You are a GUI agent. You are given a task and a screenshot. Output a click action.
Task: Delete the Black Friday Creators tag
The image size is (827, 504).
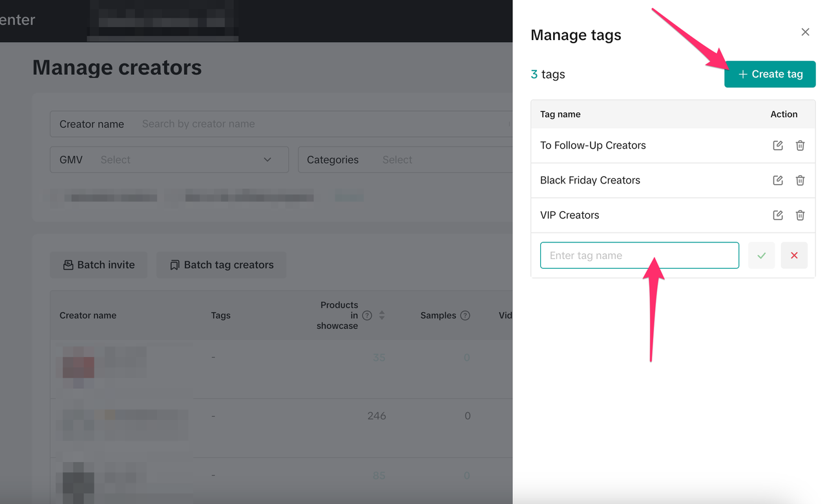click(800, 180)
